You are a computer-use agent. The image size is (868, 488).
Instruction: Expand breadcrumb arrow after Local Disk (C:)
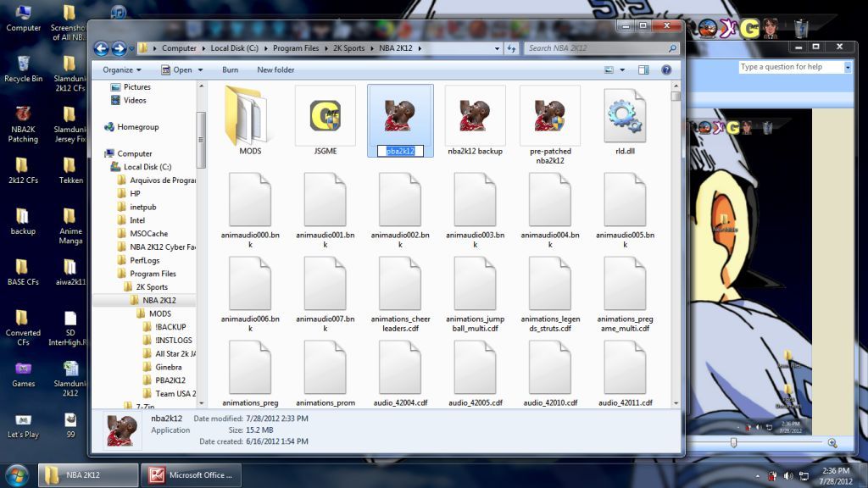click(x=265, y=48)
